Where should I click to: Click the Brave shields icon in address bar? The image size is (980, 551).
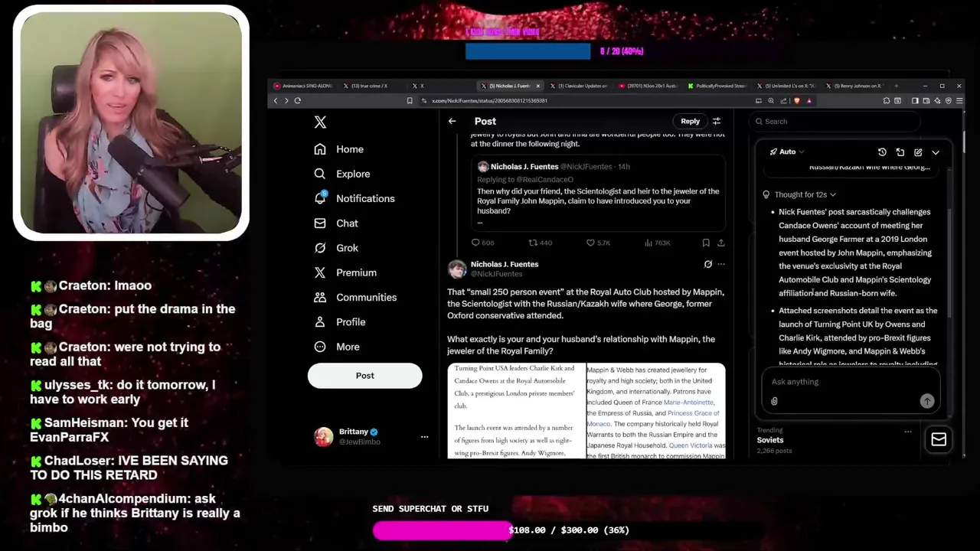[x=796, y=100]
